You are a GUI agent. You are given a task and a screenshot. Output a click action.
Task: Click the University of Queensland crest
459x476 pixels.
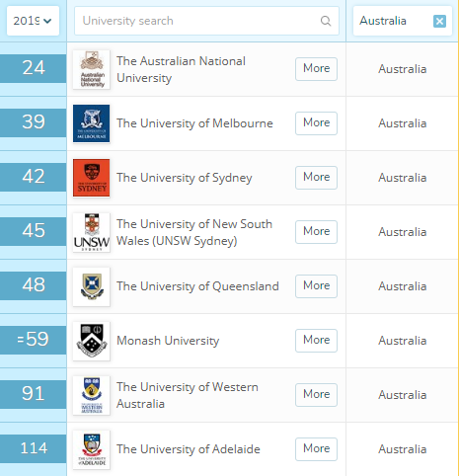[92, 286]
